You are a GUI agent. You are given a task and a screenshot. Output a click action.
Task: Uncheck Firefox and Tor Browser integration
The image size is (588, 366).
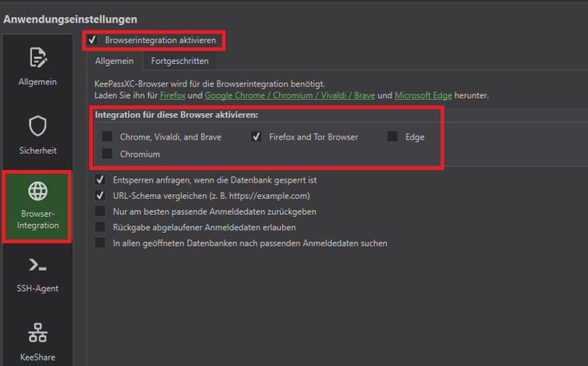(256, 137)
